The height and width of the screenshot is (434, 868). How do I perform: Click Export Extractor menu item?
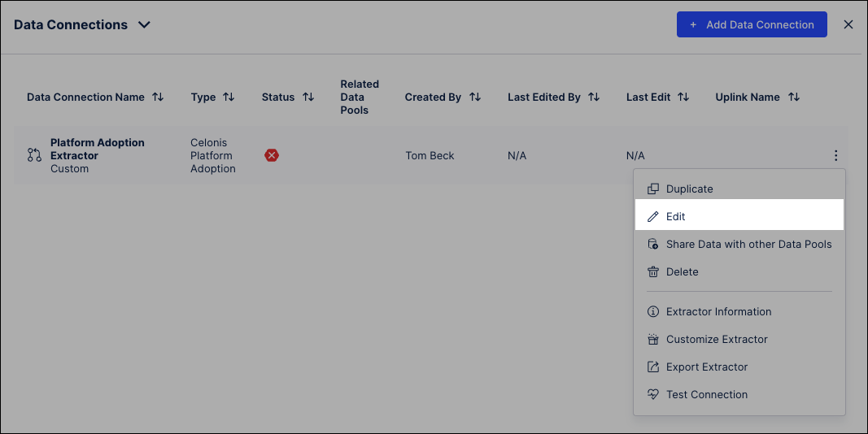pyautogui.click(x=706, y=367)
